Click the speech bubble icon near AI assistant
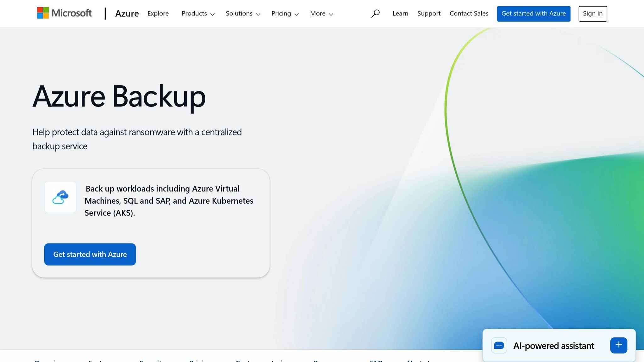 coord(499,345)
